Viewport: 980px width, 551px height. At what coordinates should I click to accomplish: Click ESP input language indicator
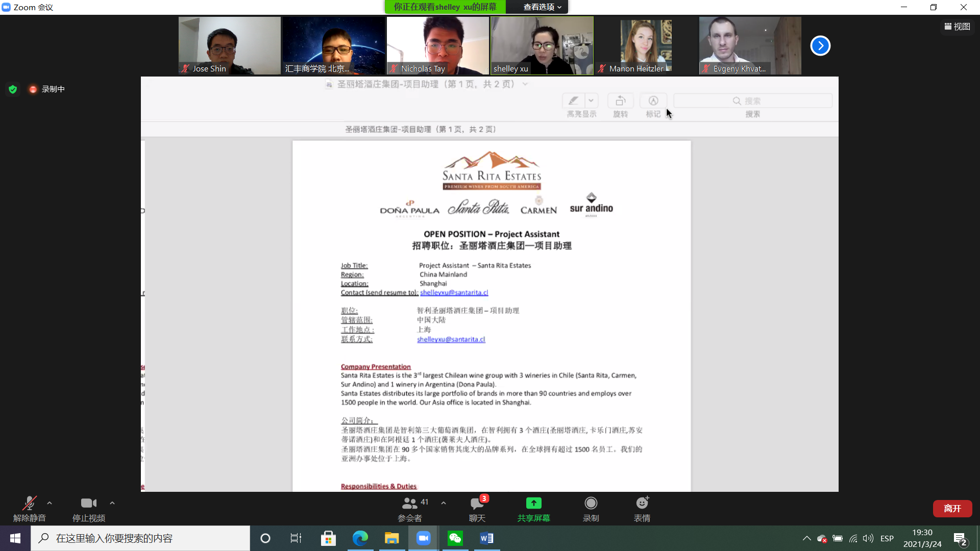pos(887,538)
